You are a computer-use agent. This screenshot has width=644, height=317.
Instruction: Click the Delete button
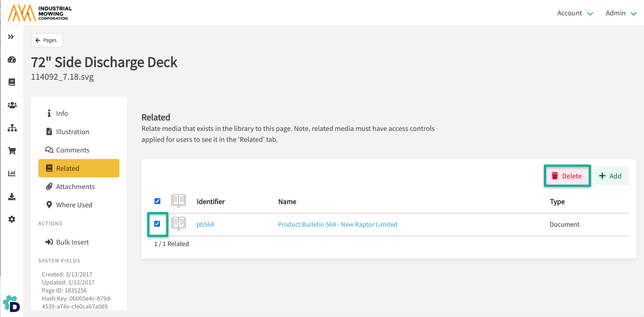[567, 176]
